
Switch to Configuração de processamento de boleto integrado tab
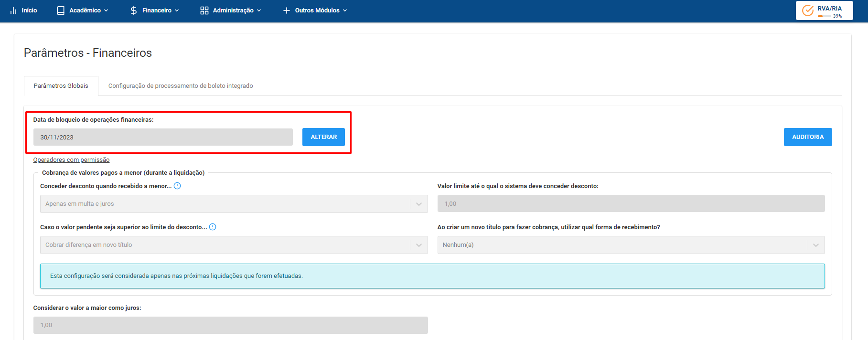coord(181,86)
